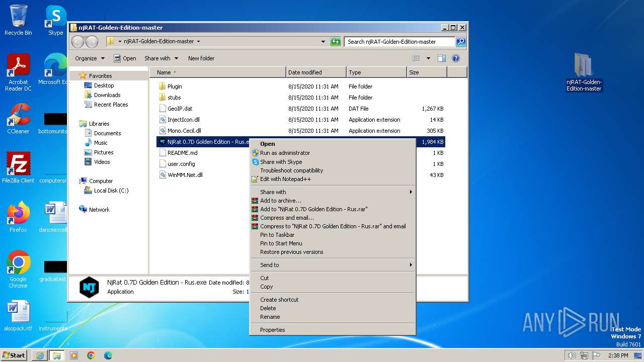This screenshot has width=644, height=362.
Task: Select the stubs folder
Action: (x=174, y=98)
